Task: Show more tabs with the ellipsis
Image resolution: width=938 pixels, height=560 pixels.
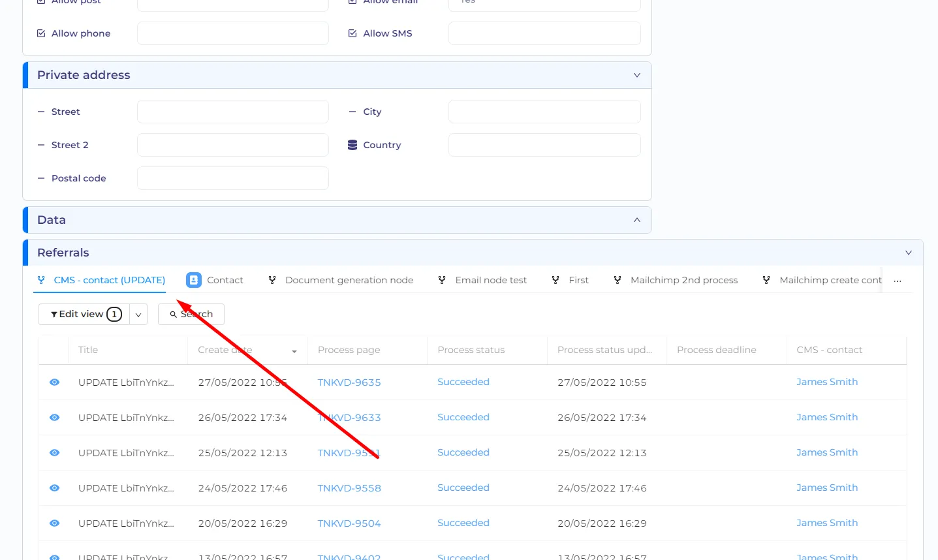Action: point(898,280)
